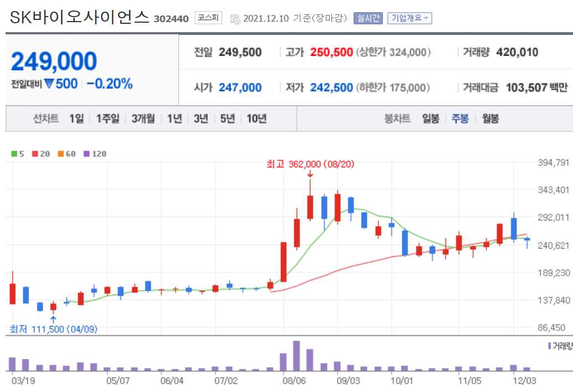Toggle the purple 120-period moving average legend
Image resolution: width=573 pixels, height=392 pixels.
coord(87,154)
